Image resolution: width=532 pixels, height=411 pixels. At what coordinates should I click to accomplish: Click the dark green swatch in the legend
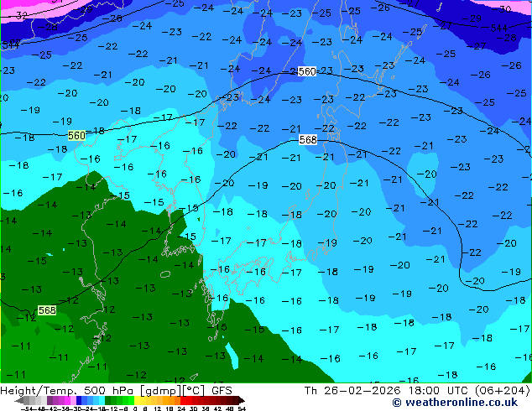(107, 400)
